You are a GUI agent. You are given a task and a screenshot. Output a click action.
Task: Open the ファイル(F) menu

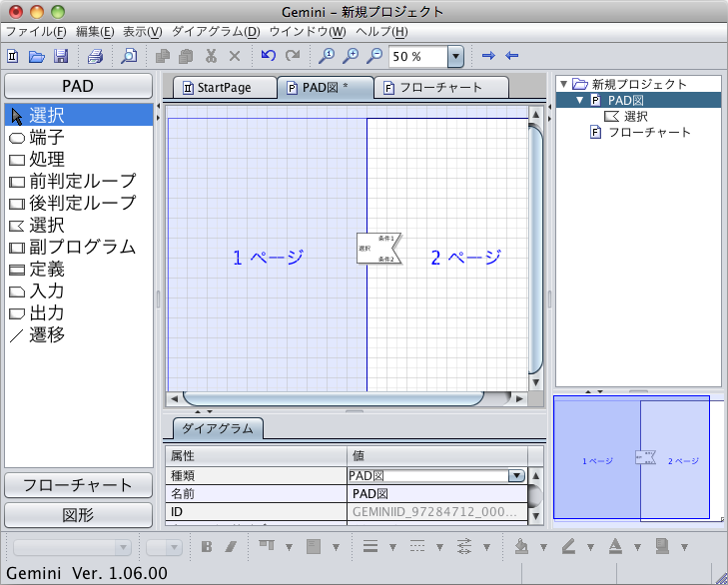pos(36,32)
